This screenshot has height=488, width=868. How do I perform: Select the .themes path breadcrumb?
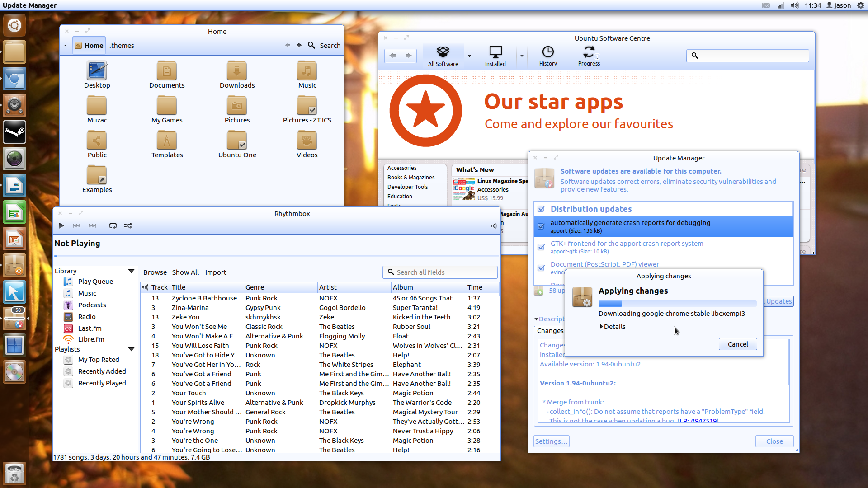pos(122,46)
